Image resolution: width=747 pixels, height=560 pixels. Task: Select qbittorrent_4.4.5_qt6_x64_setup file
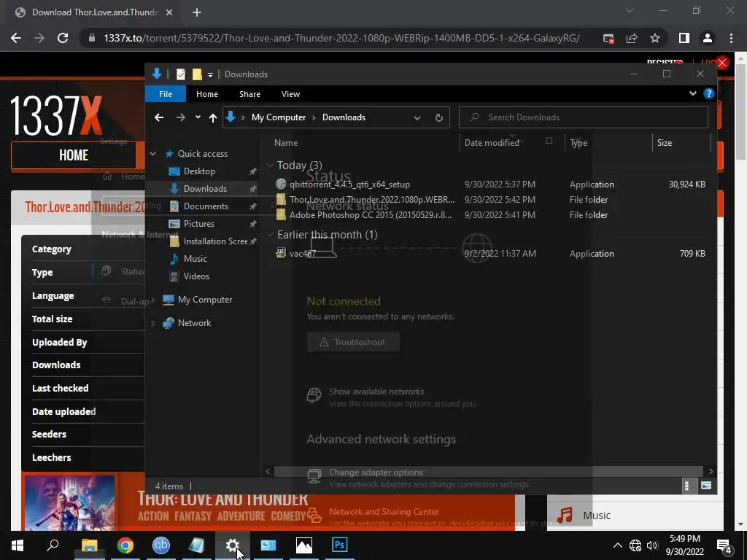click(349, 184)
